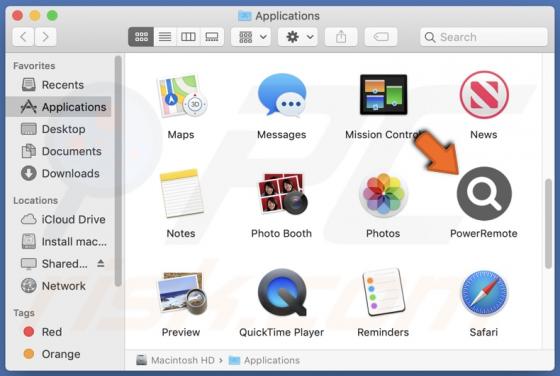Screen dimensions: 560x376
Task: Select the QuickTime Player icon
Action: click(x=282, y=292)
